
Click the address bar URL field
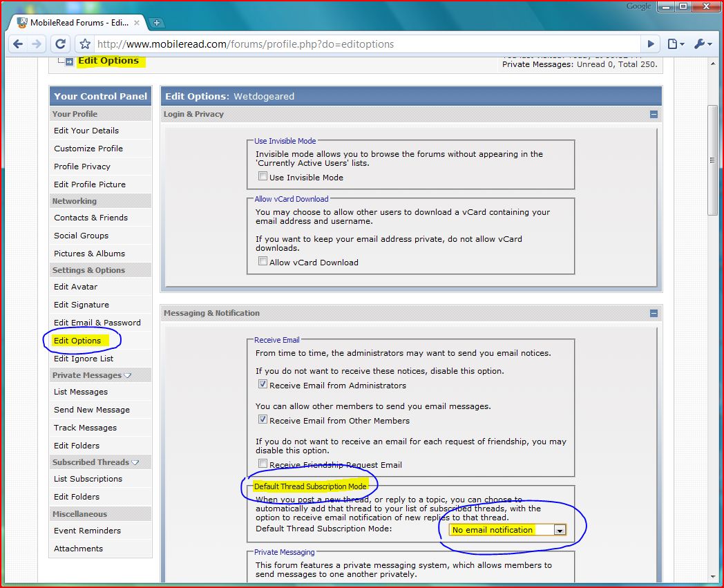tap(367, 44)
